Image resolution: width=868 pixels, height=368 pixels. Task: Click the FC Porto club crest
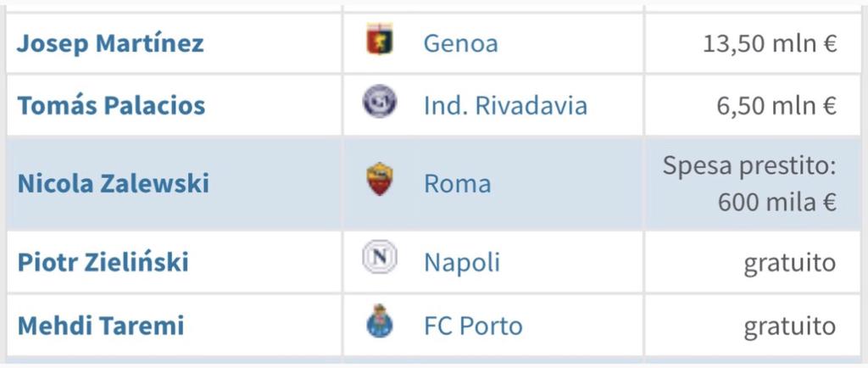click(x=380, y=321)
